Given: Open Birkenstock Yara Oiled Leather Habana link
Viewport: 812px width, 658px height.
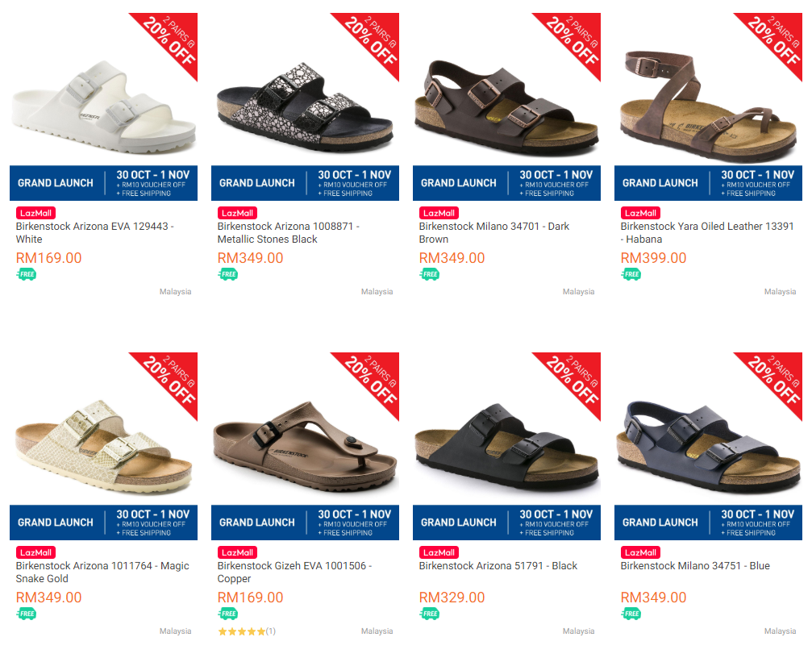Looking at the screenshot, I should (707, 232).
